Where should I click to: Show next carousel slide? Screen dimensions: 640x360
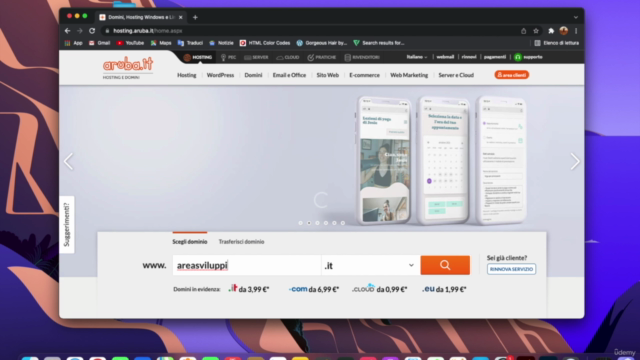click(x=575, y=161)
